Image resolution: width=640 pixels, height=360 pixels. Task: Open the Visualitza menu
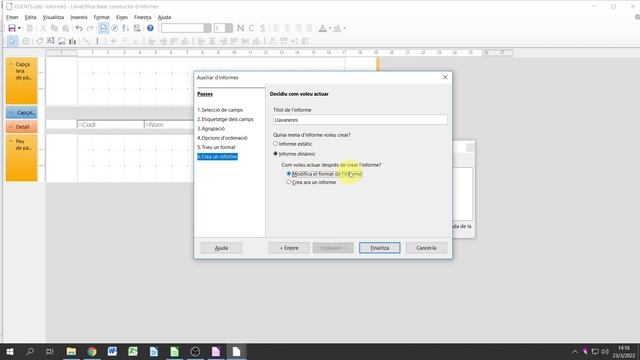(x=53, y=17)
